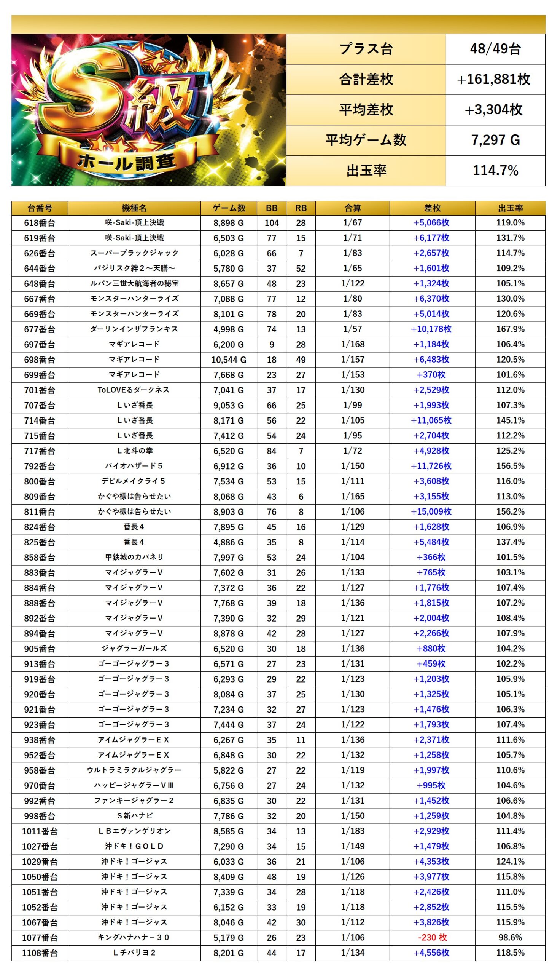The image size is (560, 975).
Task: Select the +15,009枚 value for 811番台
Action: point(431,511)
